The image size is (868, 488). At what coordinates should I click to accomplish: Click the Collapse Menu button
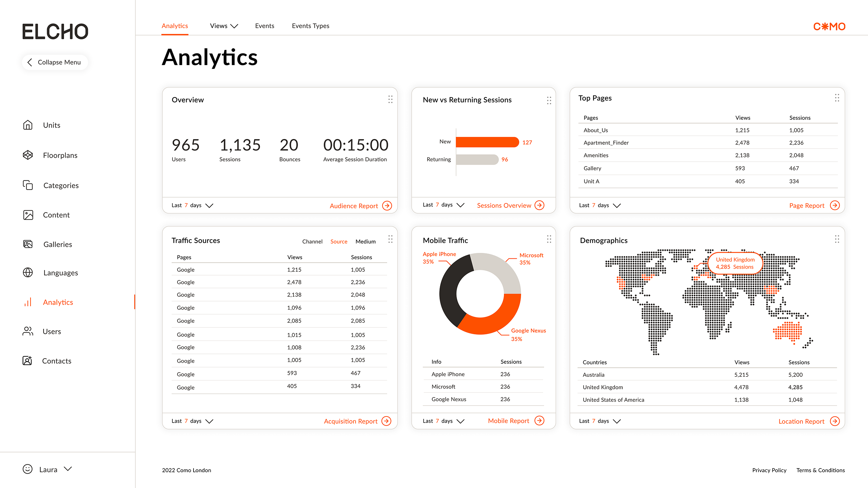pyautogui.click(x=55, y=62)
